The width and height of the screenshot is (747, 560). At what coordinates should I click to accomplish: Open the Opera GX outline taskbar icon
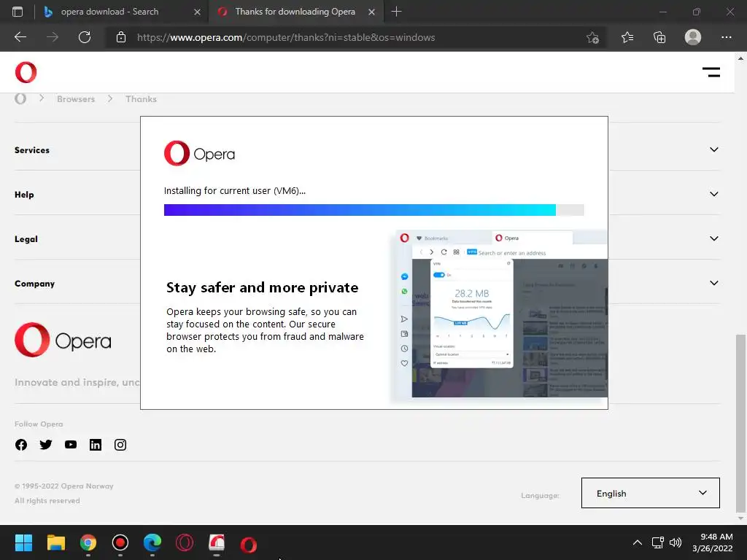tap(185, 542)
